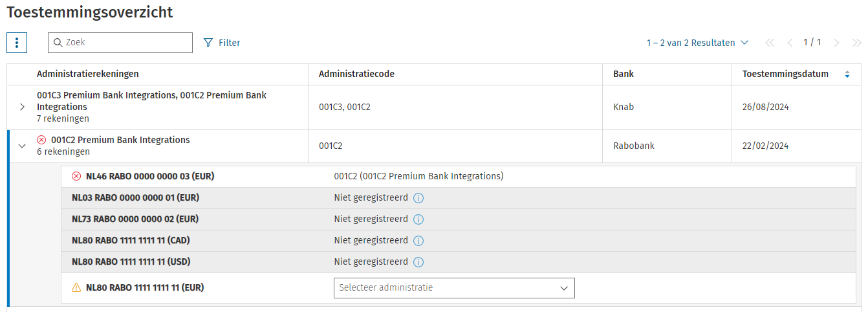
Task: Open the results-per-page dropdown
Action: (697, 43)
